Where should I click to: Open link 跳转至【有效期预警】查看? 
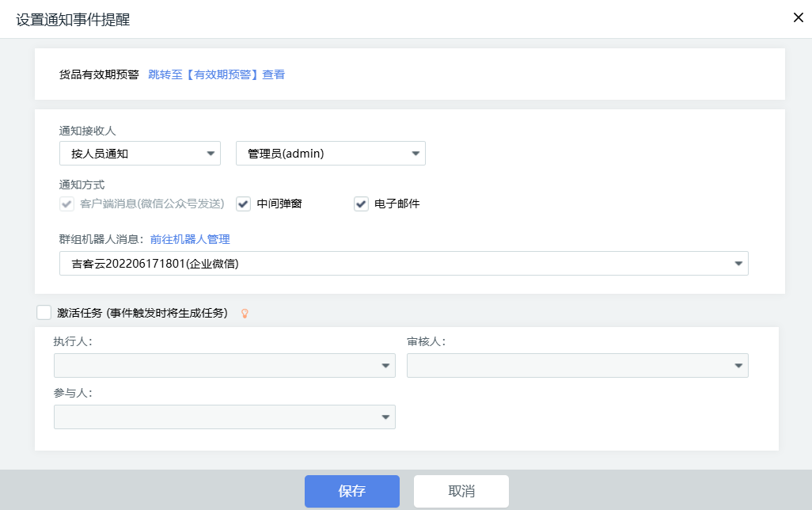[217, 74]
